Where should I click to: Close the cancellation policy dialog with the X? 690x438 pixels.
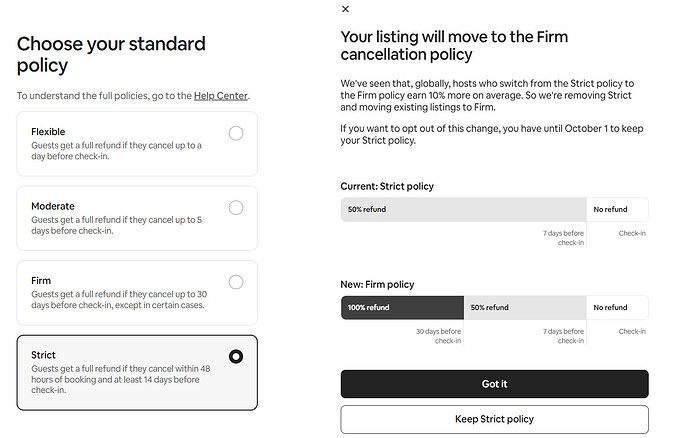[345, 9]
